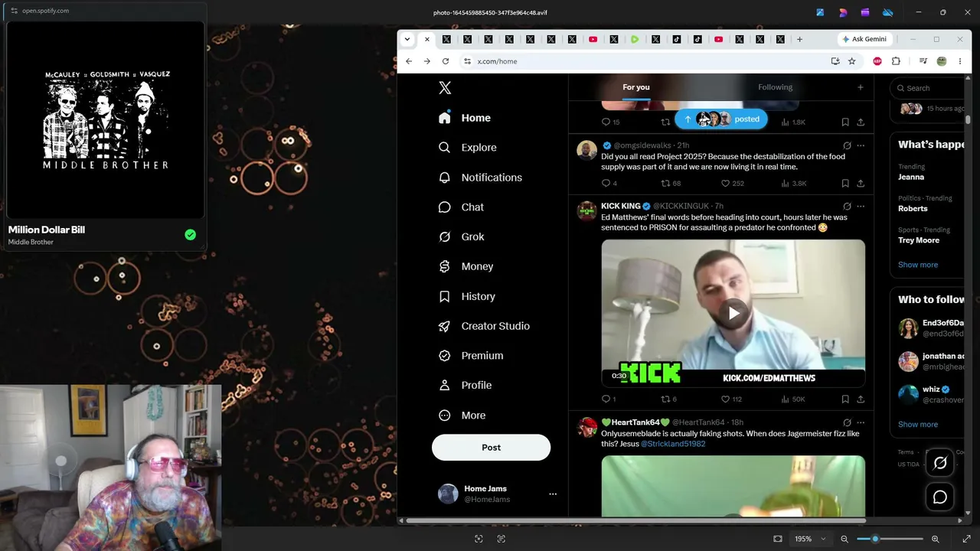This screenshot has height=551, width=980.
Task: Open the floating chat bubble button
Action: pyautogui.click(x=940, y=497)
